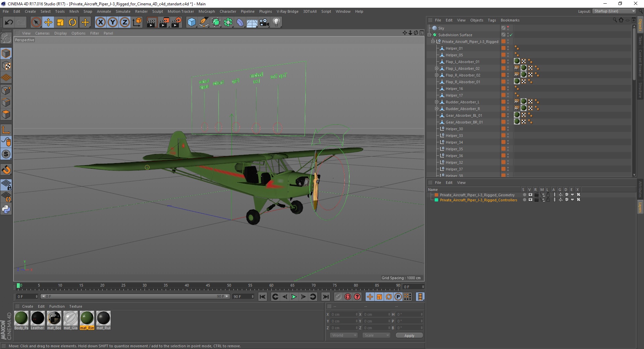Toggle visibility dots for Helper_01
The height and width of the screenshot is (349, 644).
[x=508, y=48]
